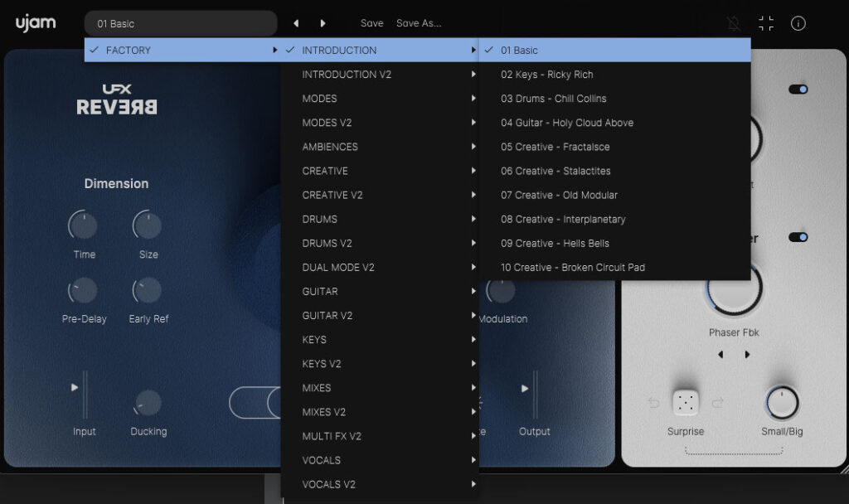
Task: Click the ujam logo
Action: click(36, 23)
